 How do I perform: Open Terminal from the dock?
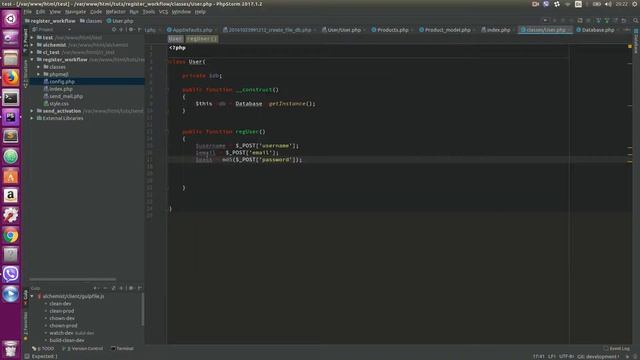11,98
